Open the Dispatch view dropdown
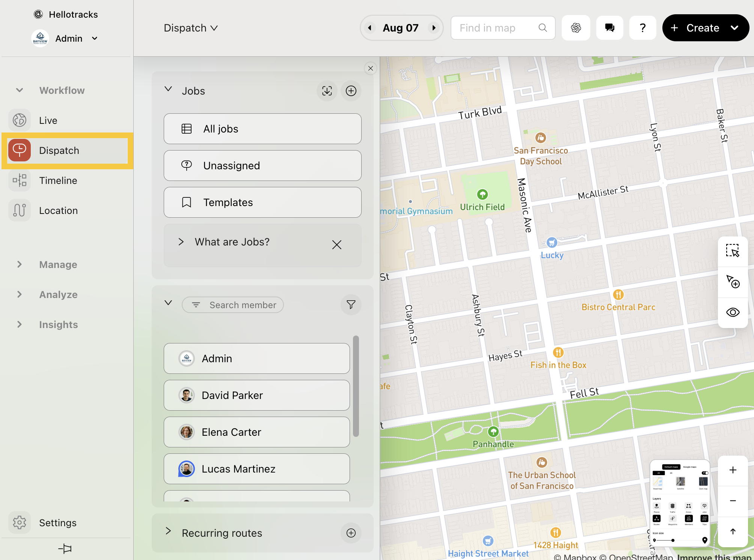Screen dimensions: 754x560 click(191, 28)
